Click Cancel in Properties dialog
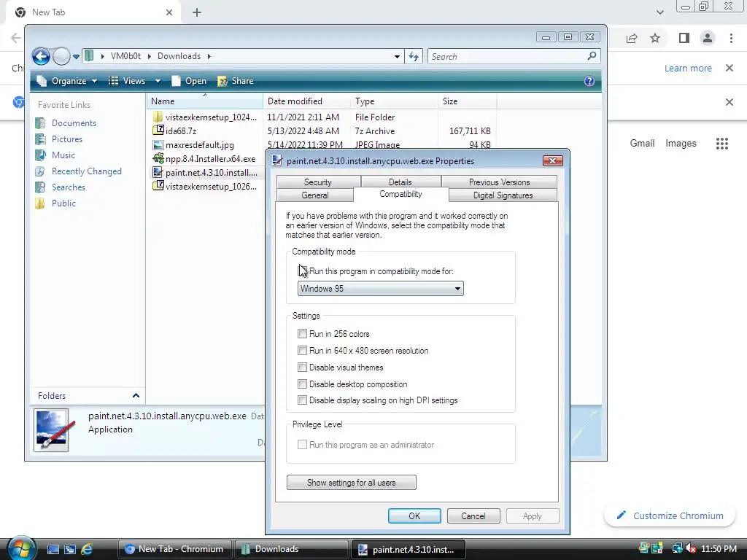This screenshot has height=560, width=747. 473,516
